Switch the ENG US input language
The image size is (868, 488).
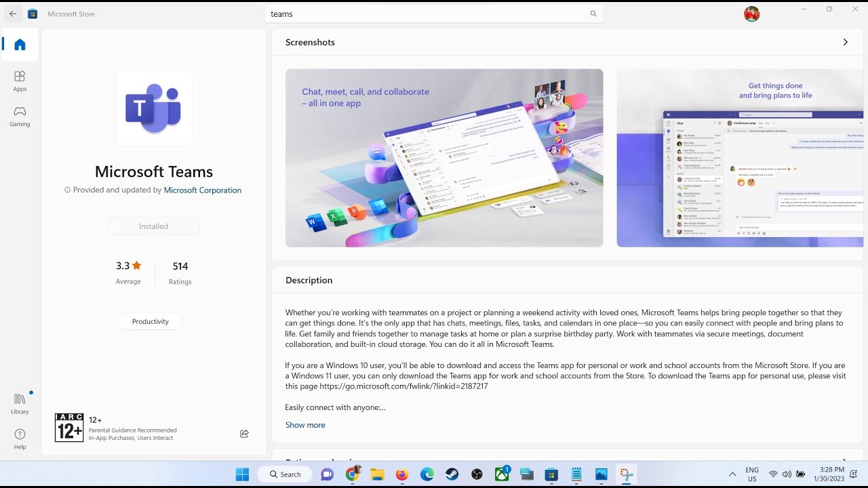pos(752,474)
